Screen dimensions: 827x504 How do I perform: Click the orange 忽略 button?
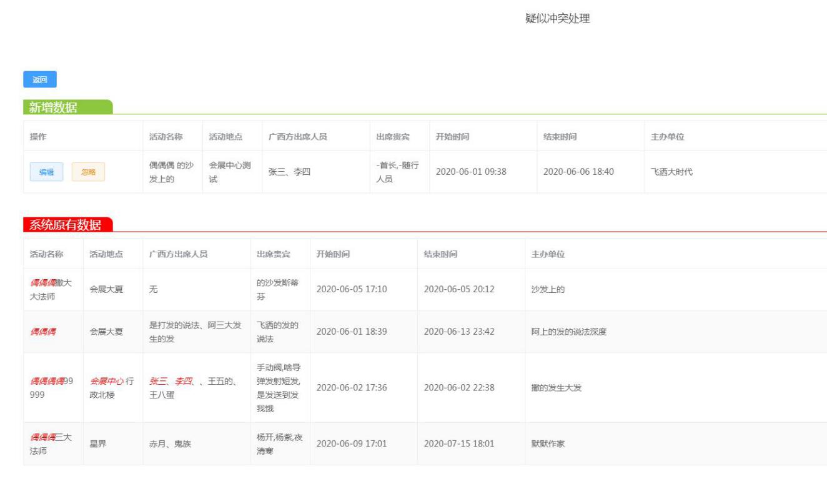88,172
